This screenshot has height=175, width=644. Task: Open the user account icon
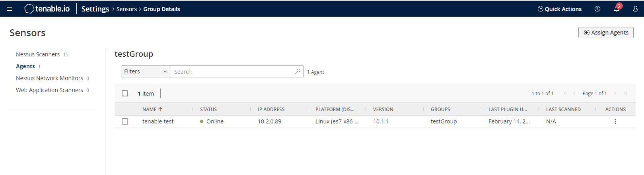pos(636,9)
